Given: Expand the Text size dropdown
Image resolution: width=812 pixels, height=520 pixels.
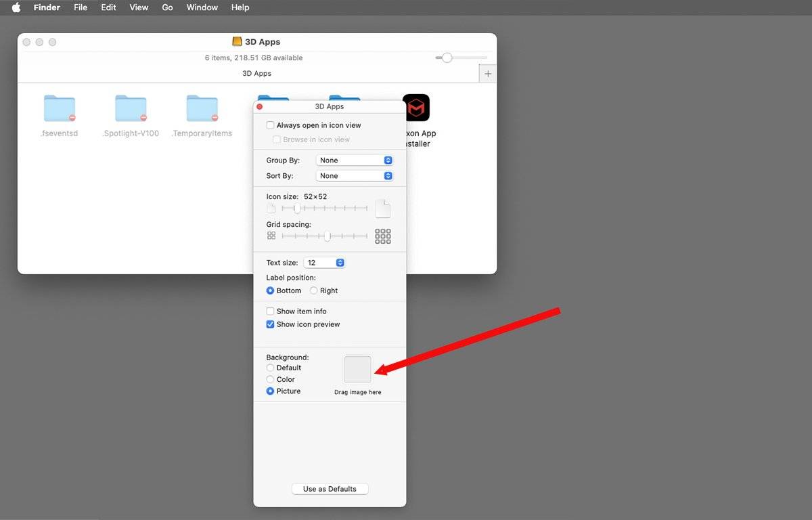Looking at the screenshot, I should pos(325,263).
